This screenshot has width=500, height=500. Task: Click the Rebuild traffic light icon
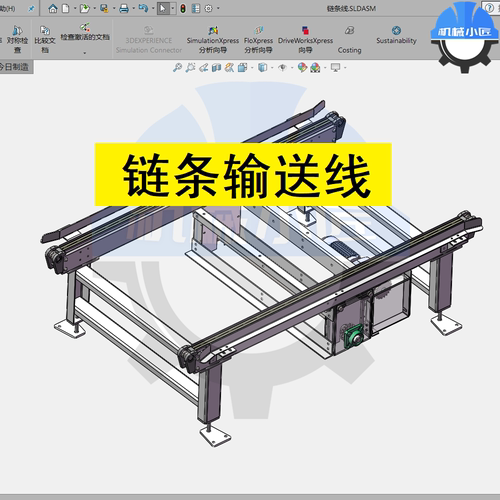pos(183,8)
